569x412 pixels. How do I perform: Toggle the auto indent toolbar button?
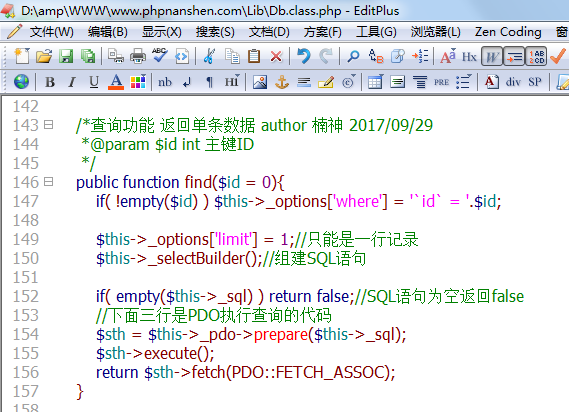pos(514,56)
